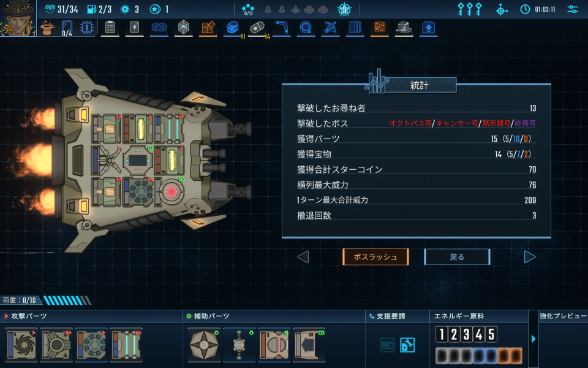Go to previous statistics page arrow
The width and height of the screenshot is (588, 368).
pyautogui.click(x=303, y=257)
